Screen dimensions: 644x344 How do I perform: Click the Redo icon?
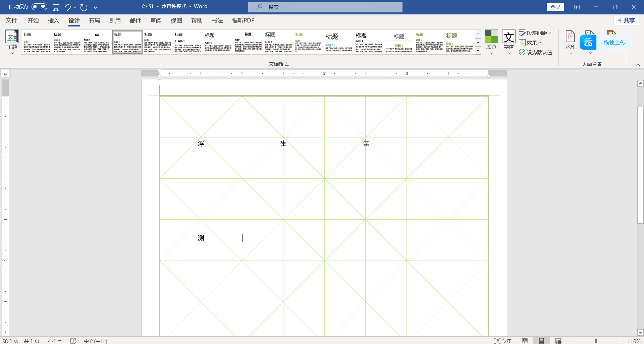(84, 7)
